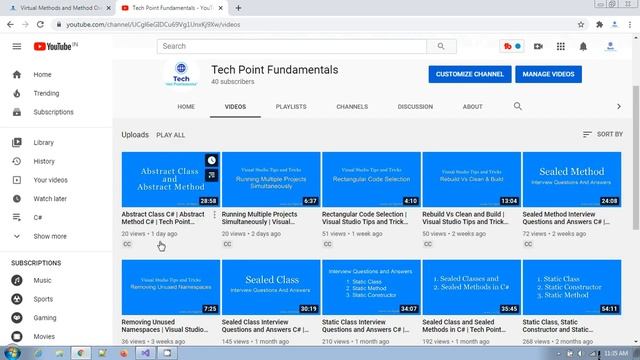This screenshot has height=360, width=640.
Task: Add Abstract Class video to queue
Action: point(211,175)
